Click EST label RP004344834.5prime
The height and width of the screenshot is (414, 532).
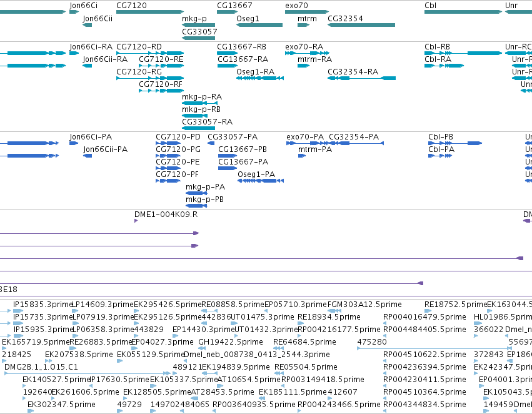424,405
